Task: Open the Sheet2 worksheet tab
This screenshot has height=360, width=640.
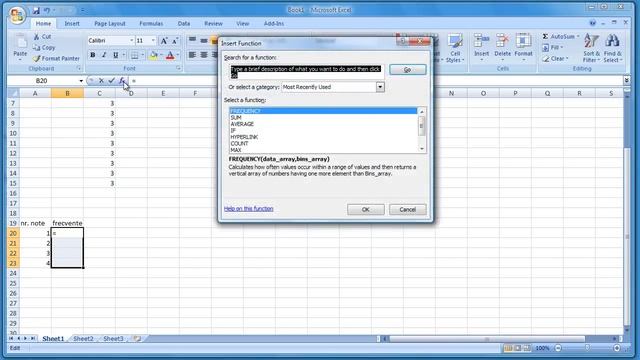Action: pyautogui.click(x=83, y=339)
